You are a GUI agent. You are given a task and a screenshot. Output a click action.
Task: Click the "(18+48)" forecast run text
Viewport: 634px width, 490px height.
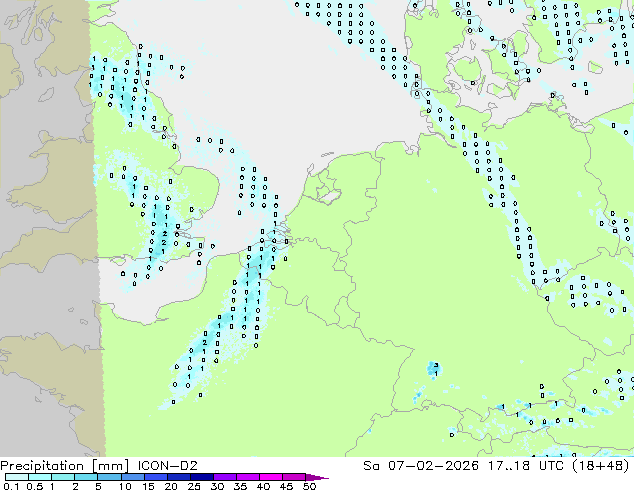(601, 466)
